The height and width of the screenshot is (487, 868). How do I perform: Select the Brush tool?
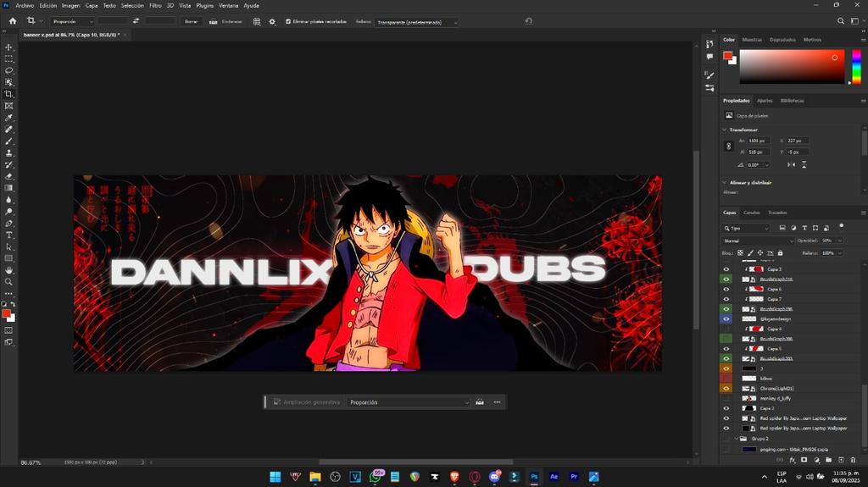[8, 141]
